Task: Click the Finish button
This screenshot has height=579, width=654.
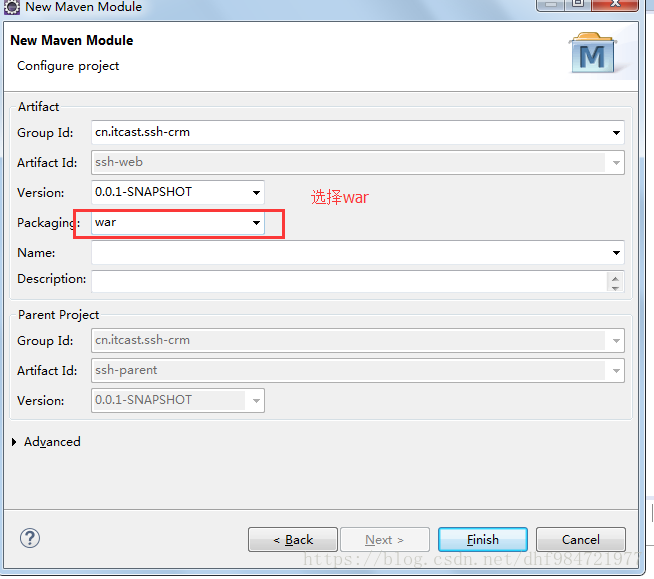Action: point(483,540)
